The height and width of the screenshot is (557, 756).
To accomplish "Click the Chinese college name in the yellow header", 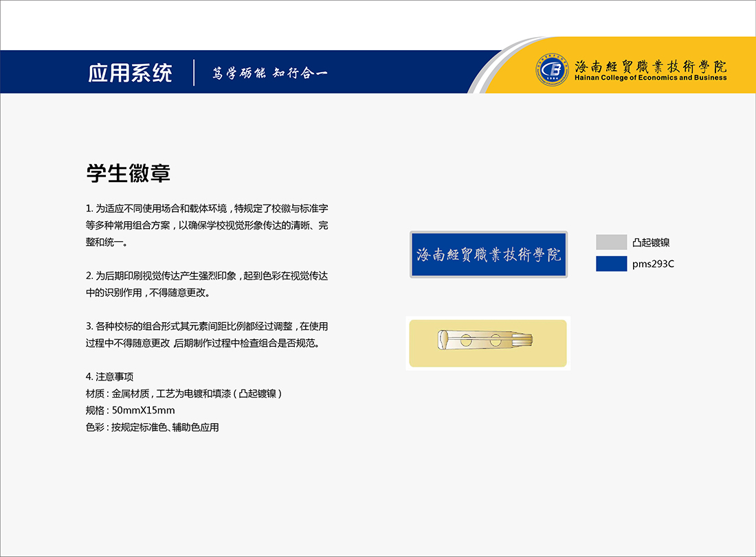I will (650, 67).
